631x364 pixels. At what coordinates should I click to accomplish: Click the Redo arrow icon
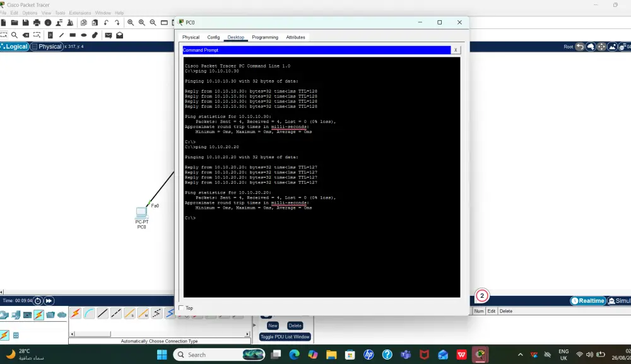click(117, 23)
